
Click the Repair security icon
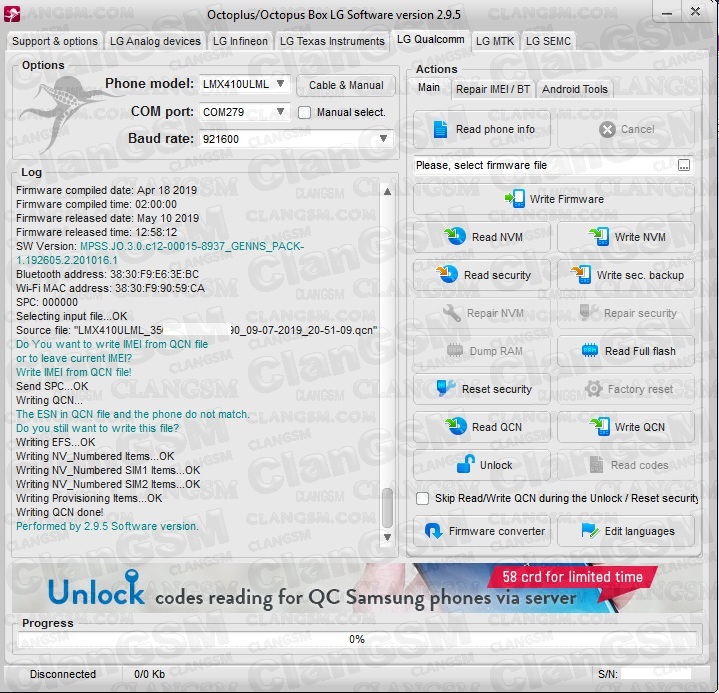(x=588, y=312)
